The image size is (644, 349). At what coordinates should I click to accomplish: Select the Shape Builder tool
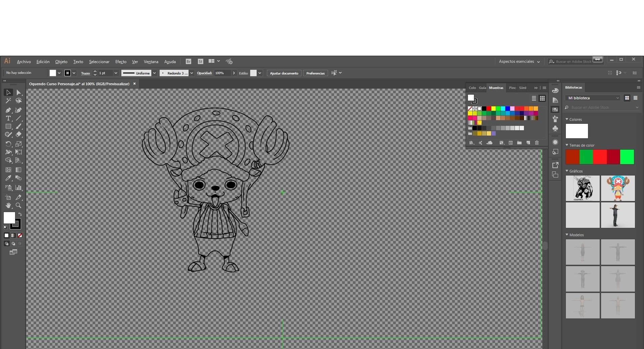(x=8, y=160)
